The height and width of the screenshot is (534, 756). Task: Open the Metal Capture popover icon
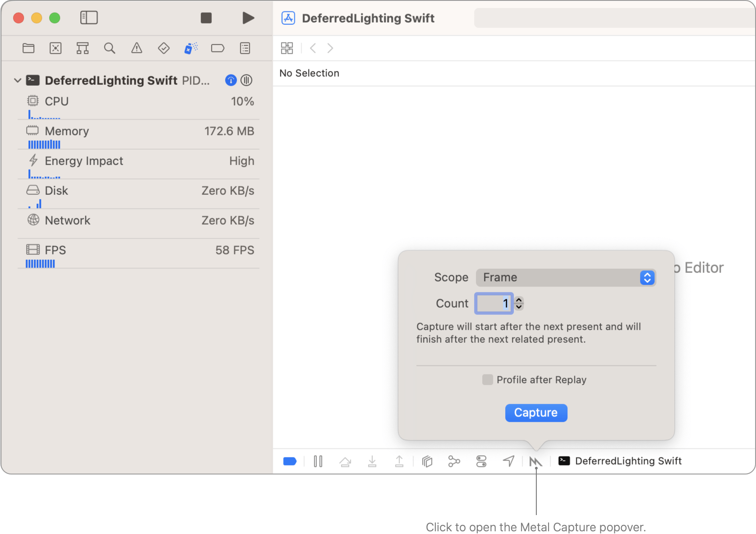click(536, 461)
